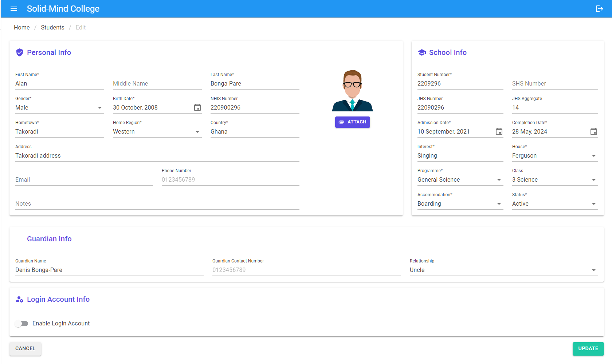Click the Cancel button

tap(25, 349)
